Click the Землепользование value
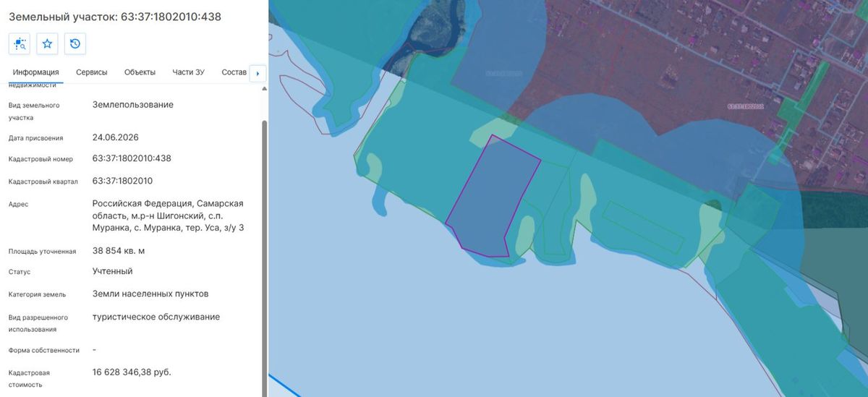The height and width of the screenshot is (397, 868). (x=133, y=104)
